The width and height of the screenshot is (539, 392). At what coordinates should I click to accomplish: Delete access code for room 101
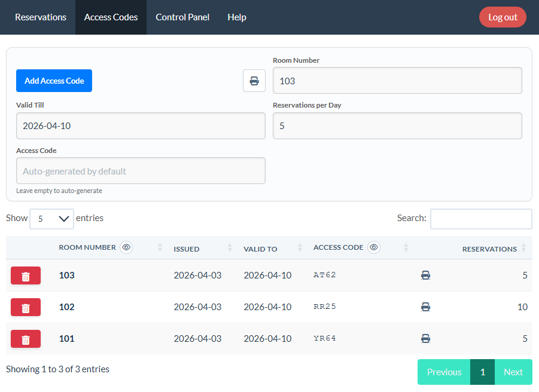pos(26,339)
